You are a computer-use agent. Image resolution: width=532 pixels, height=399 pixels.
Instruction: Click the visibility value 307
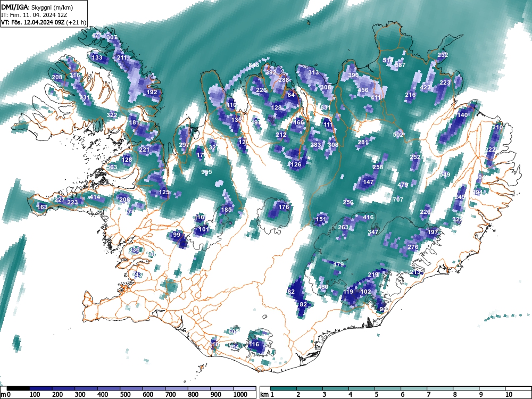(x=112, y=37)
